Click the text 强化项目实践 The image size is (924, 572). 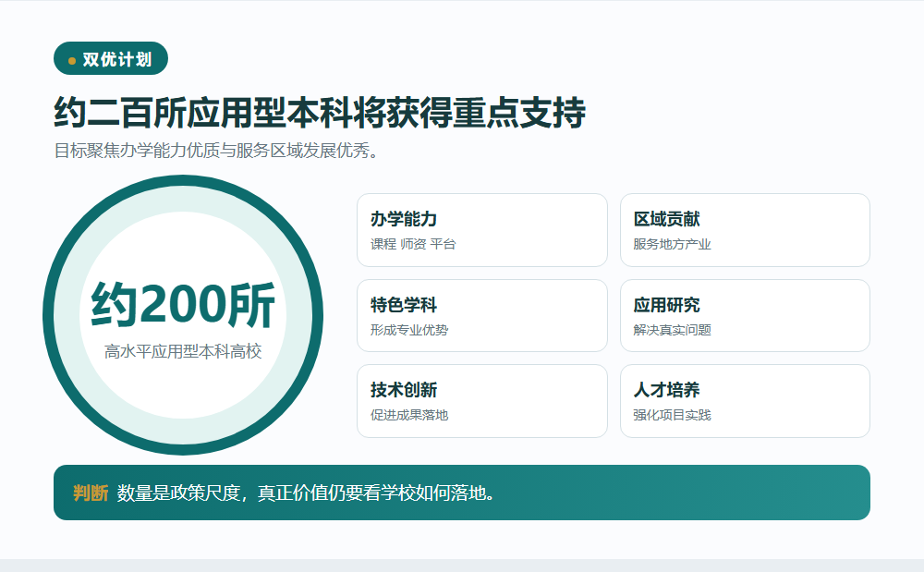[x=672, y=415]
